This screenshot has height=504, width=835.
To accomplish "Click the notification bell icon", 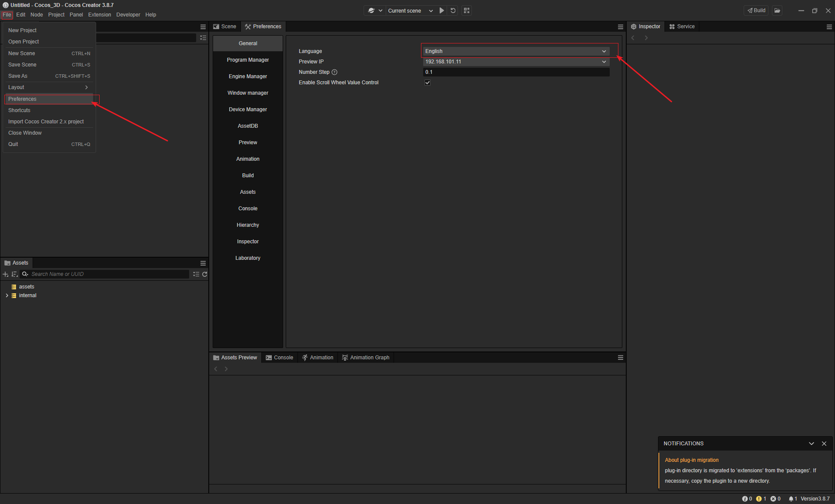I will pos(791,499).
